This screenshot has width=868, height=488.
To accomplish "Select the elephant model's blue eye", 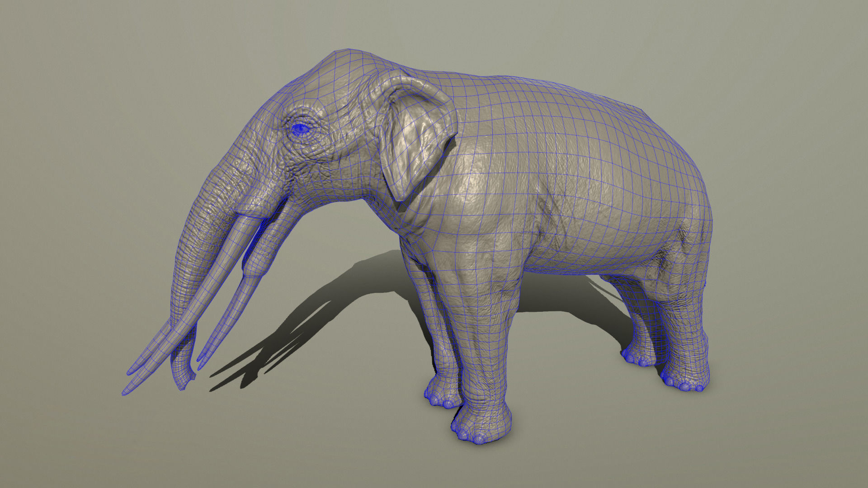I will click(300, 130).
